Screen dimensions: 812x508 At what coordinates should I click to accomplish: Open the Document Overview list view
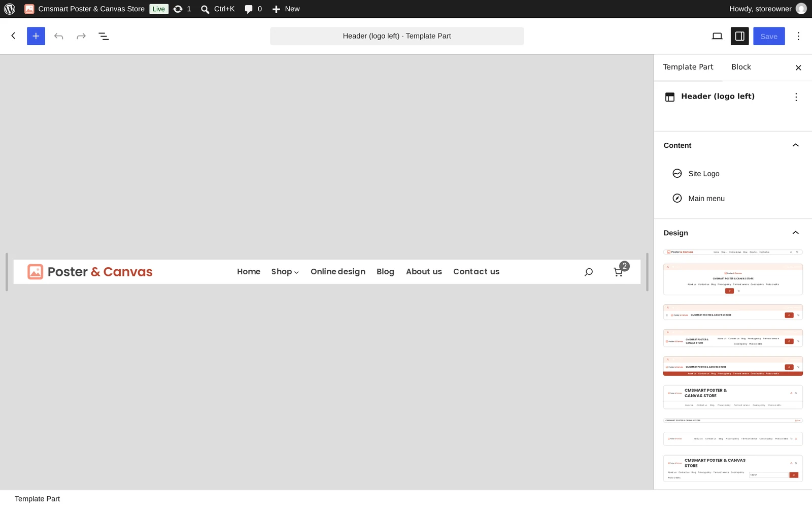(x=104, y=36)
